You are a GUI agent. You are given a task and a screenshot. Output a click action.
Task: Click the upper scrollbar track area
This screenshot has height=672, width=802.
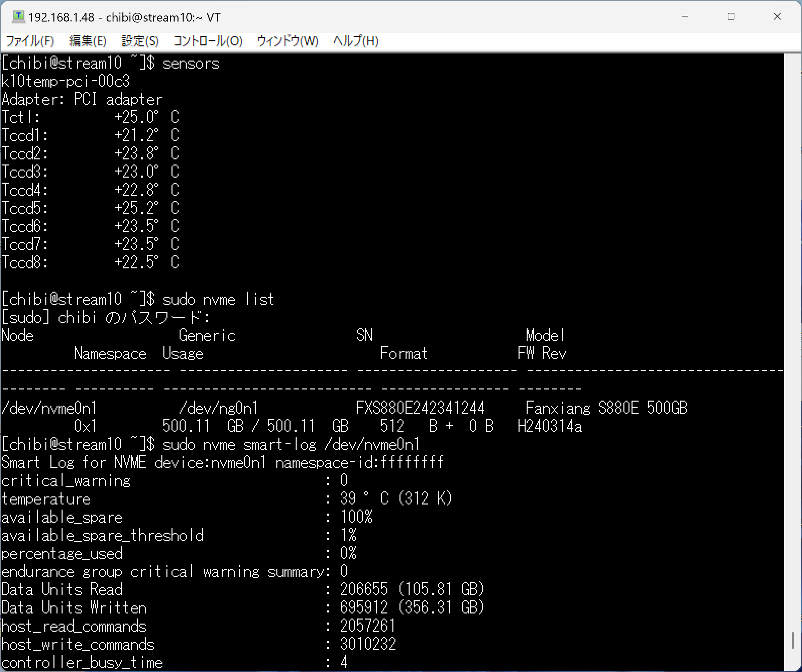pyautogui.click(x=793, y=306)
